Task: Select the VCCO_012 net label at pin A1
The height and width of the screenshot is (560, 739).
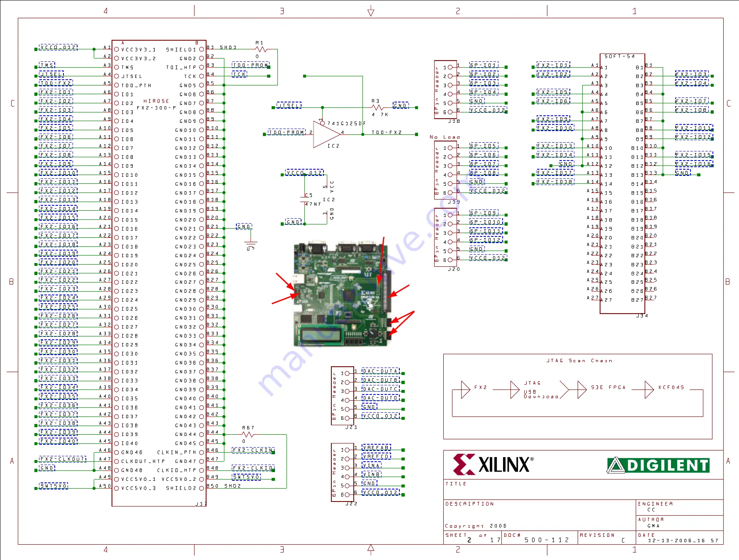Action: pyautogui.click(x=58, y=47)
